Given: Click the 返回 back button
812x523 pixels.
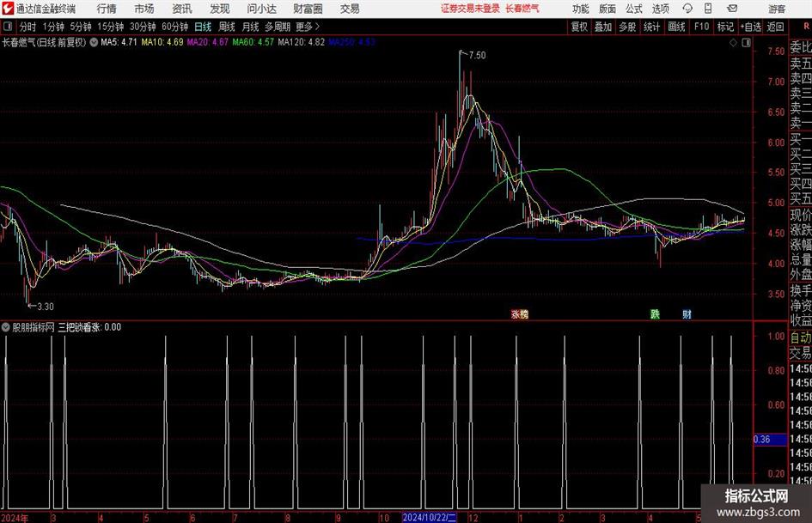Looking at the screenshot, I should click(x=775, y=27).
